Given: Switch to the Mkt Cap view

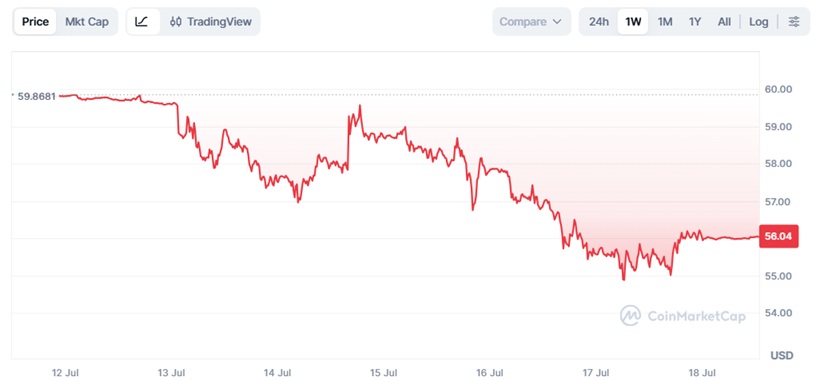Looking at the screenshot, I should 87,22.
